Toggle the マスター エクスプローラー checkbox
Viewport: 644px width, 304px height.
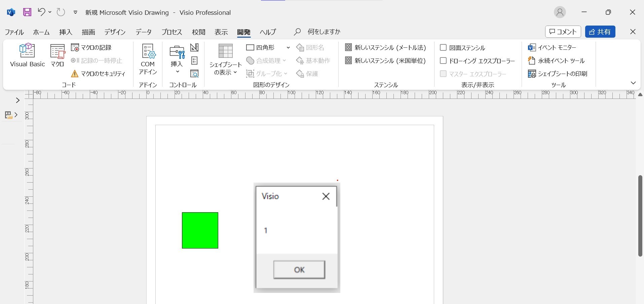point(443,74)
